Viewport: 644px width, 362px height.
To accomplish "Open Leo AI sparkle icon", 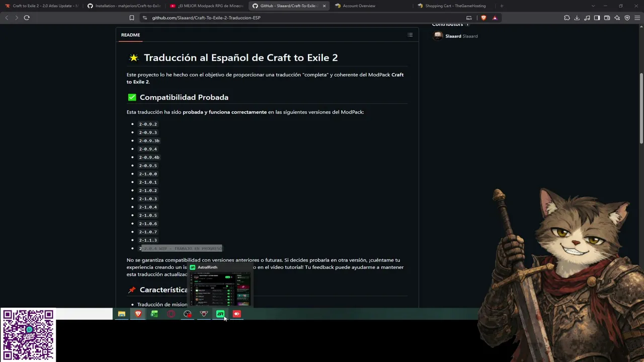I will (617, 18).
